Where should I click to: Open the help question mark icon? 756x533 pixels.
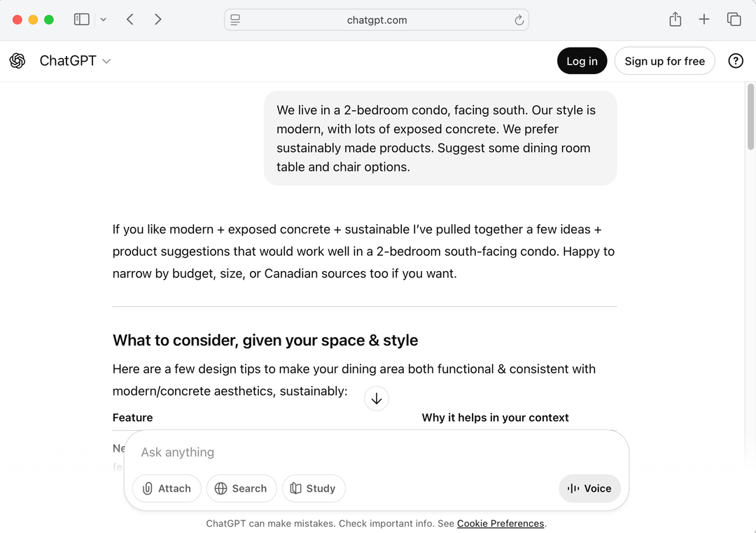[x=736, y=61]
